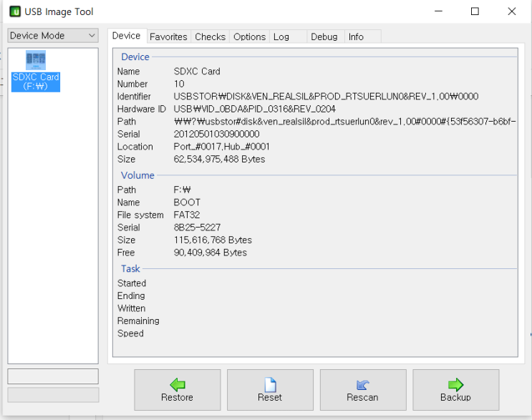The height and width of the screenshot is (420, 532).
Task: Select the 'SDXC Card (F:₩)' label in device list
Action: pyautogui.click(x=36, y=82)
